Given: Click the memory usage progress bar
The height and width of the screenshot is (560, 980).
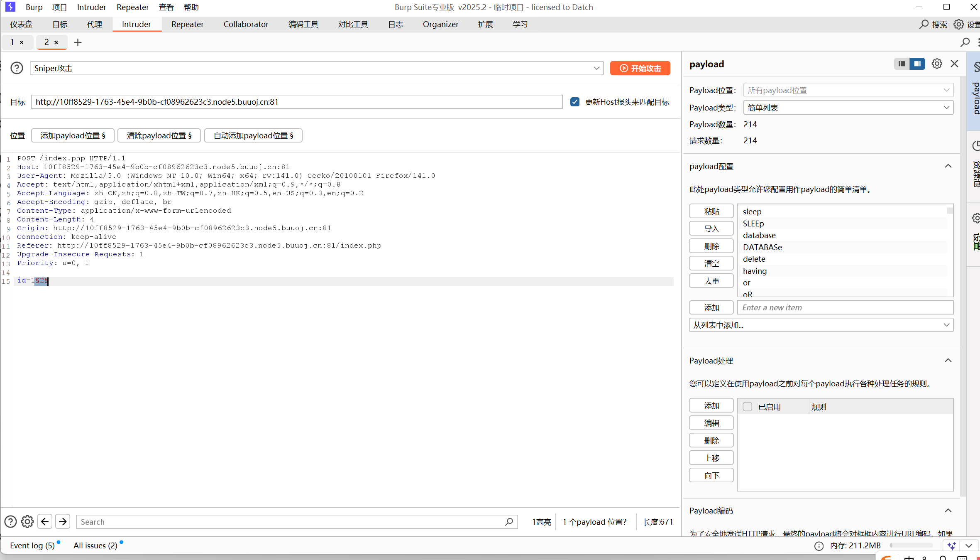Looking at the screenshot, I should (912, 546).
